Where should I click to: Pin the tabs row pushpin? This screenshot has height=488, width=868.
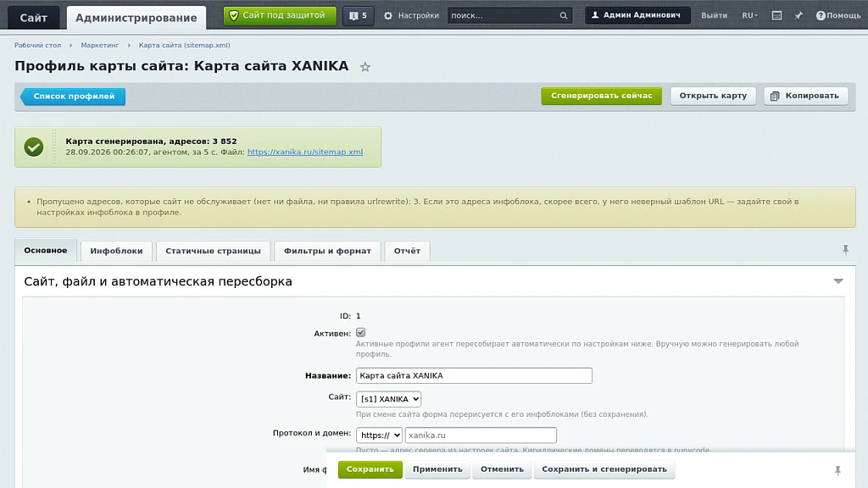click(x=846, y=250)
